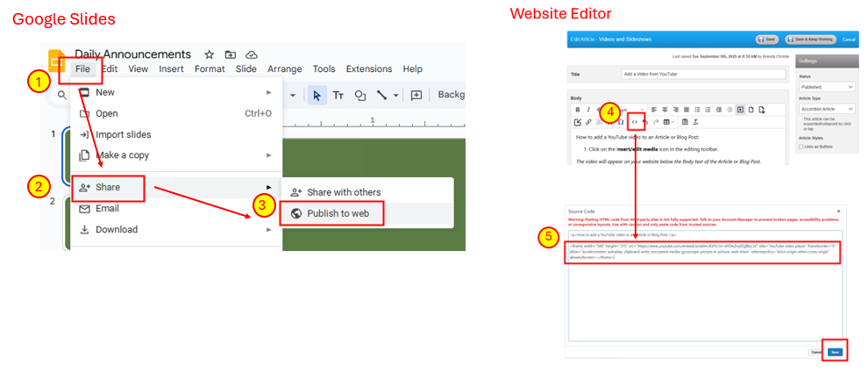Viewport: 868px width, 373px height.
Task: Click the paste clipboard icon
Action: pos(685,123)
